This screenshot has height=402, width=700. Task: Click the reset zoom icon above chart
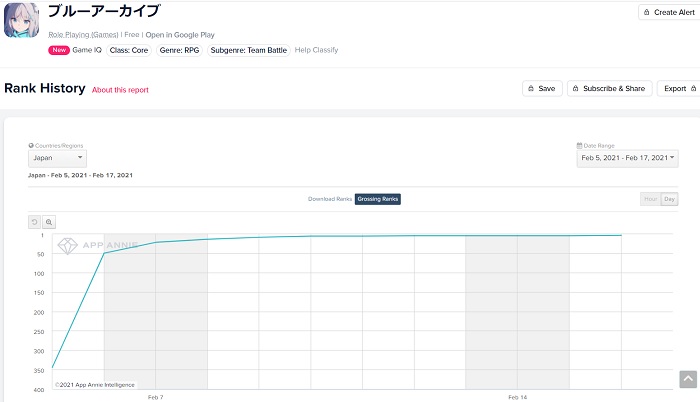click(x=34, y=222)
